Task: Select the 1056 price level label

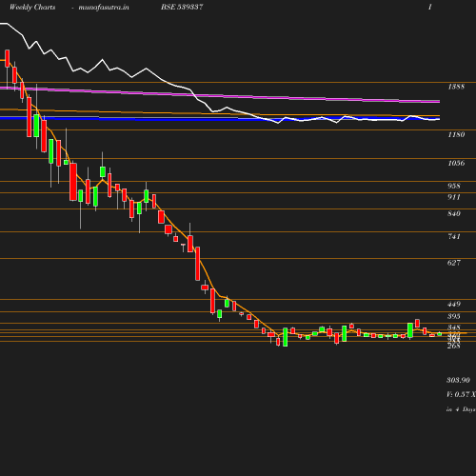Action: (456, 163)
